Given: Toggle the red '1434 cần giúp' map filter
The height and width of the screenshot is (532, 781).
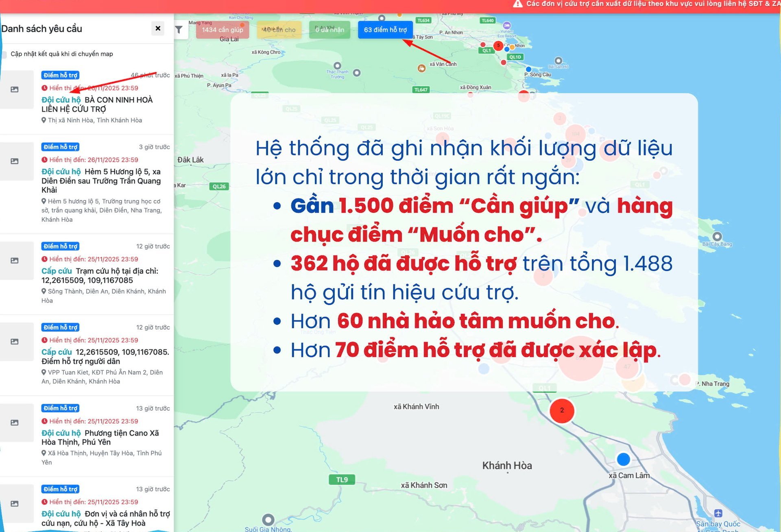Looking at the screenshot, I should click(x=223, y=30).
